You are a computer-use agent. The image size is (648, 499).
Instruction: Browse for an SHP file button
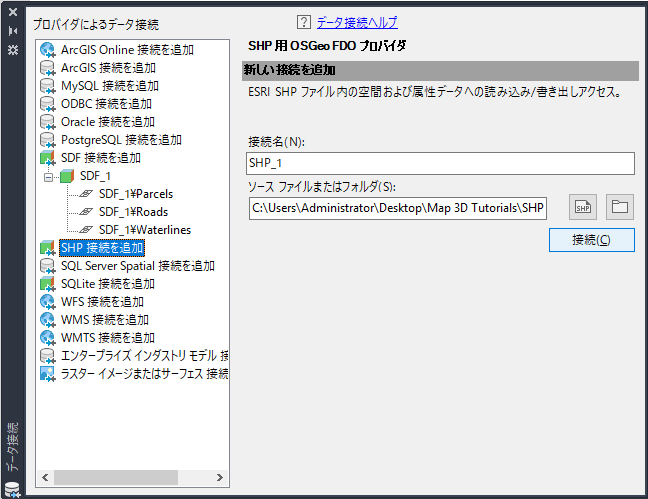pos(583,207)
